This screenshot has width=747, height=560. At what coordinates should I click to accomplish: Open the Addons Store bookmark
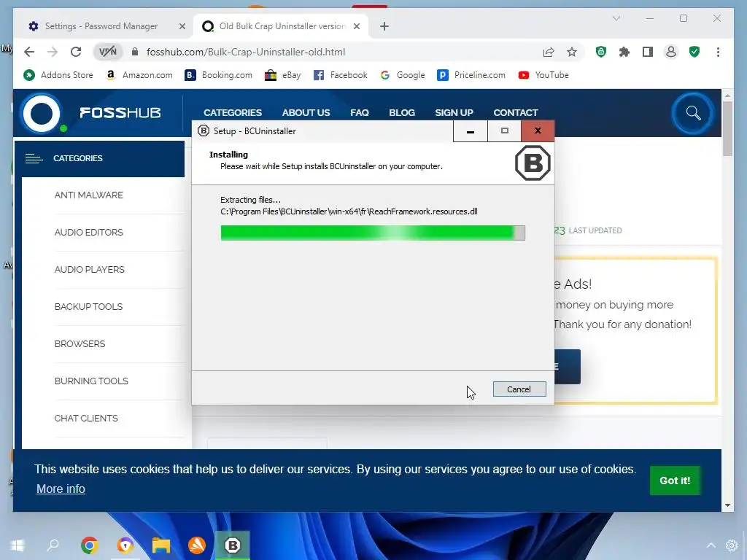pyautogui.click(x=58, y=75)
